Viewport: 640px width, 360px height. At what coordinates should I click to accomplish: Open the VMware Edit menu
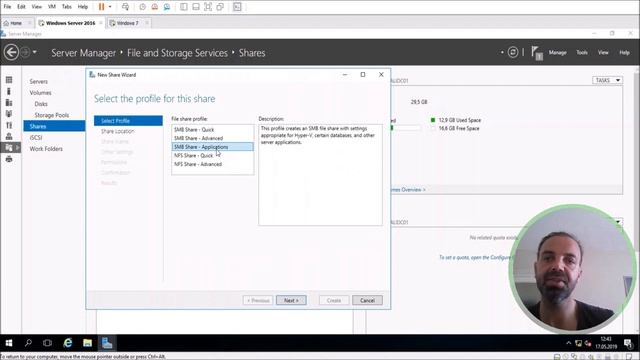coord(21,7)
